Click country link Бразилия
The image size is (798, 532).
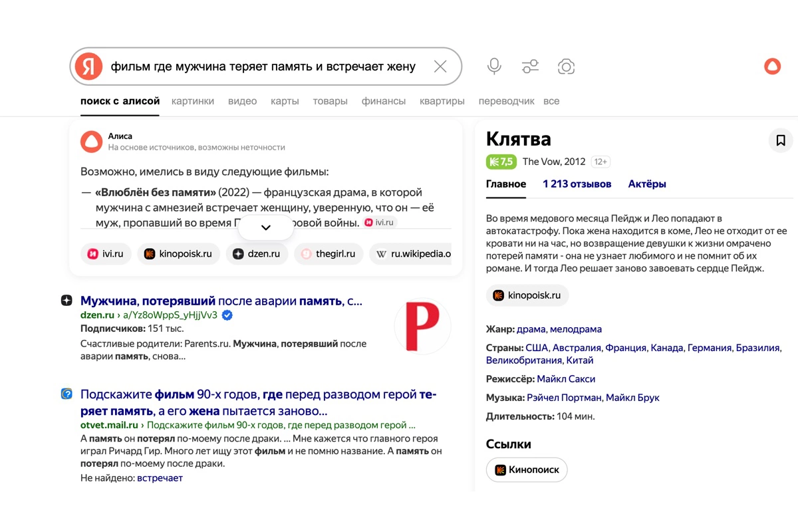757,348
